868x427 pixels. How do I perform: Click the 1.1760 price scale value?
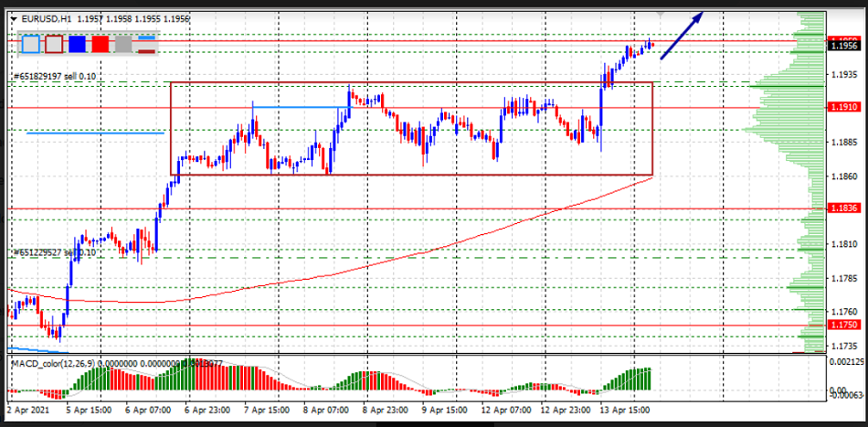pos(843,312)
